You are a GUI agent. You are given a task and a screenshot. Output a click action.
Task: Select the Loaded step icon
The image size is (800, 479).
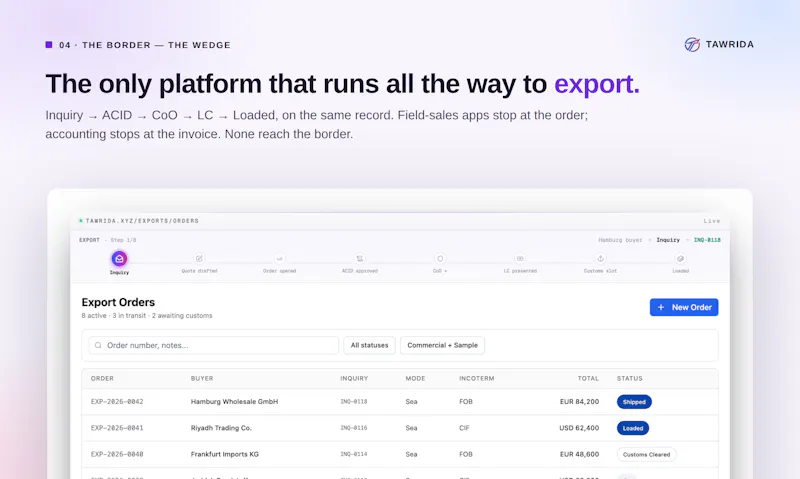681,259
